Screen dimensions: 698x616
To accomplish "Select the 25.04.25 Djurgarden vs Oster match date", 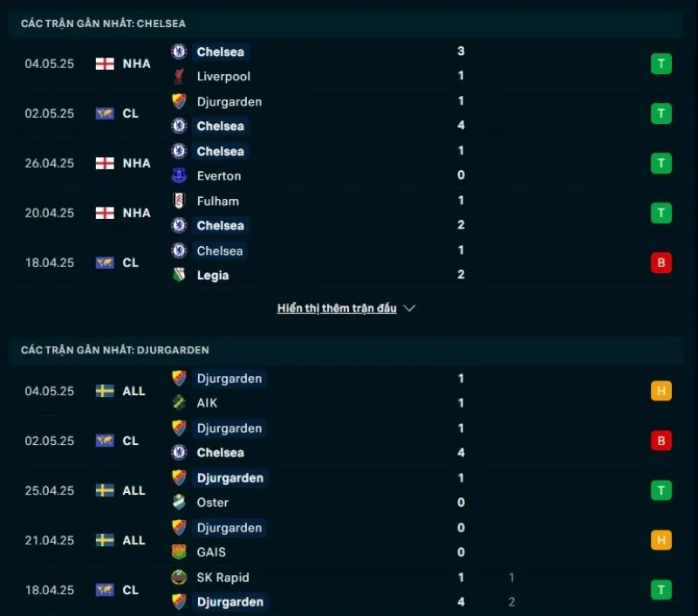I will click(x=50, y=490).
